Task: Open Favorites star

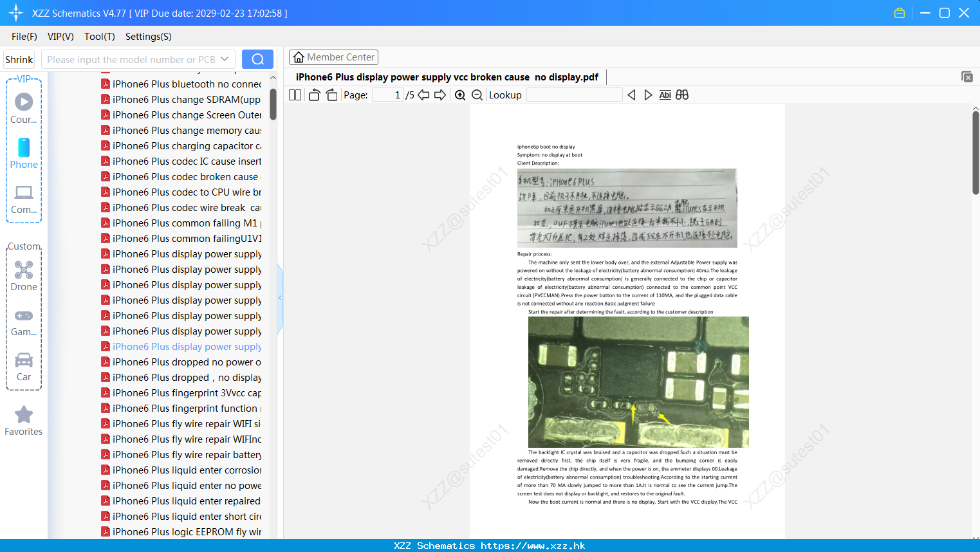Action: tap(24, 421)
